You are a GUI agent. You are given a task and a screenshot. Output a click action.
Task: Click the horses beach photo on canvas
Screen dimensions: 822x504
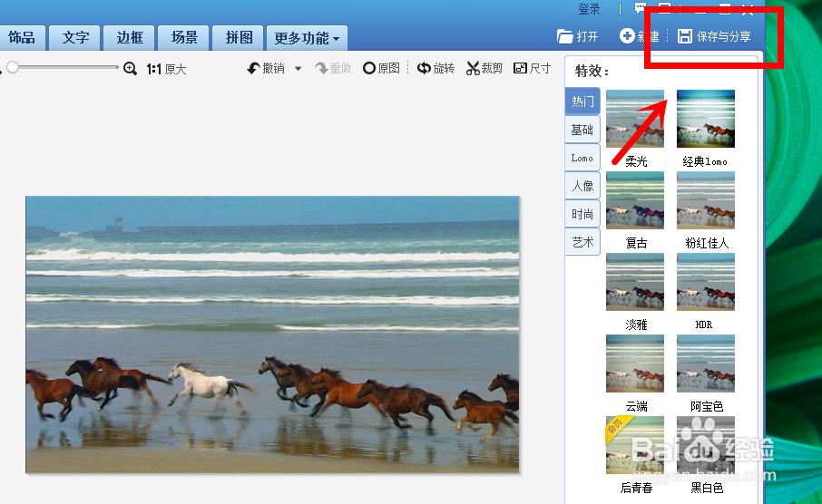(x=272, y=334)
